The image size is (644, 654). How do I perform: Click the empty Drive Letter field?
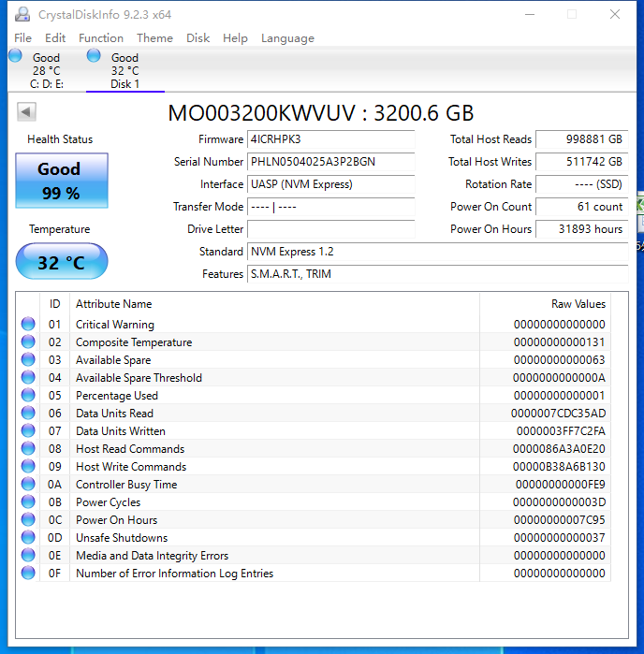click(x=331, y=229)
